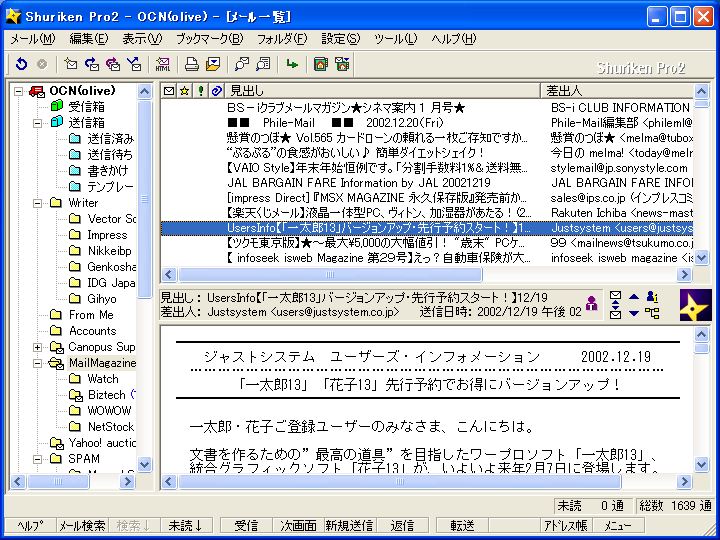Viewport: 720px width, 540px height.
Task: Open the 設定(S) menu
Action: coord(340,39)
